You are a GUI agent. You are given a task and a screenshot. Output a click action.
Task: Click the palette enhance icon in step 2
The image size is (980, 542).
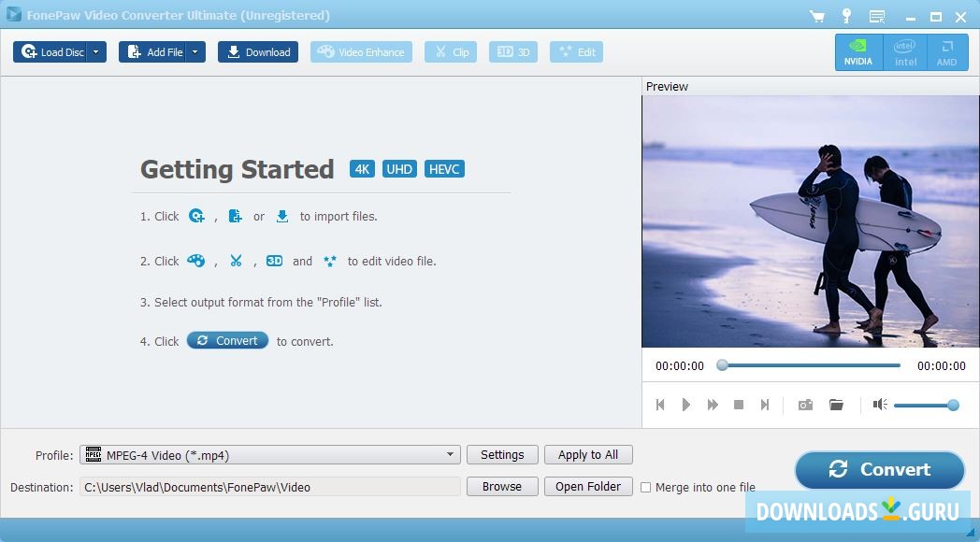(x=195, y=261)
